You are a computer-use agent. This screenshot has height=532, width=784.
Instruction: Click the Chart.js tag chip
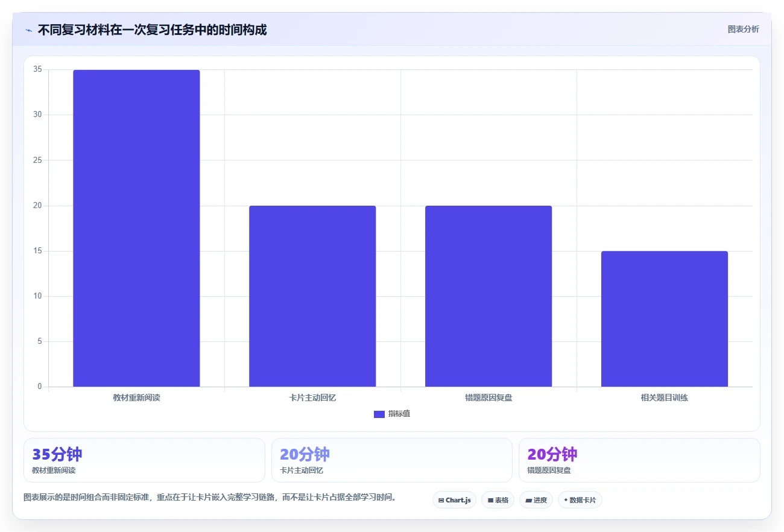pos(454,500)
